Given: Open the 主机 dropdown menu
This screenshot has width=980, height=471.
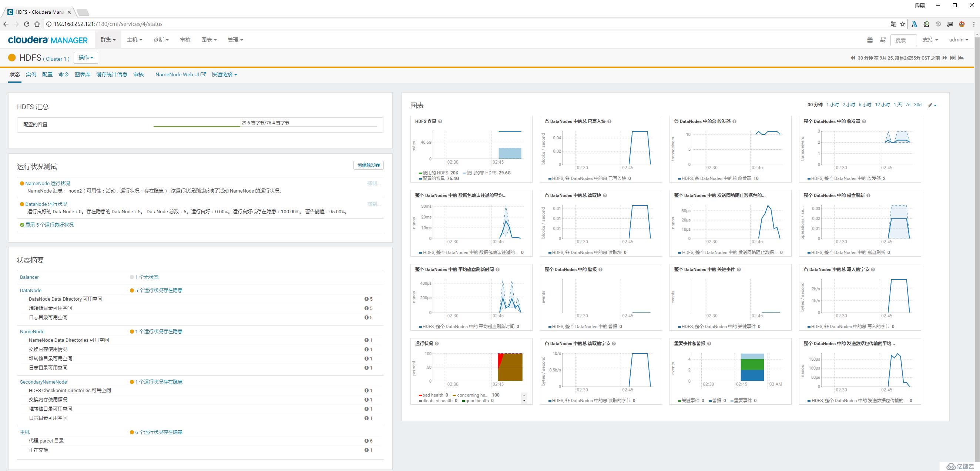Looking at the screenshot, I should tap(135, 40).
